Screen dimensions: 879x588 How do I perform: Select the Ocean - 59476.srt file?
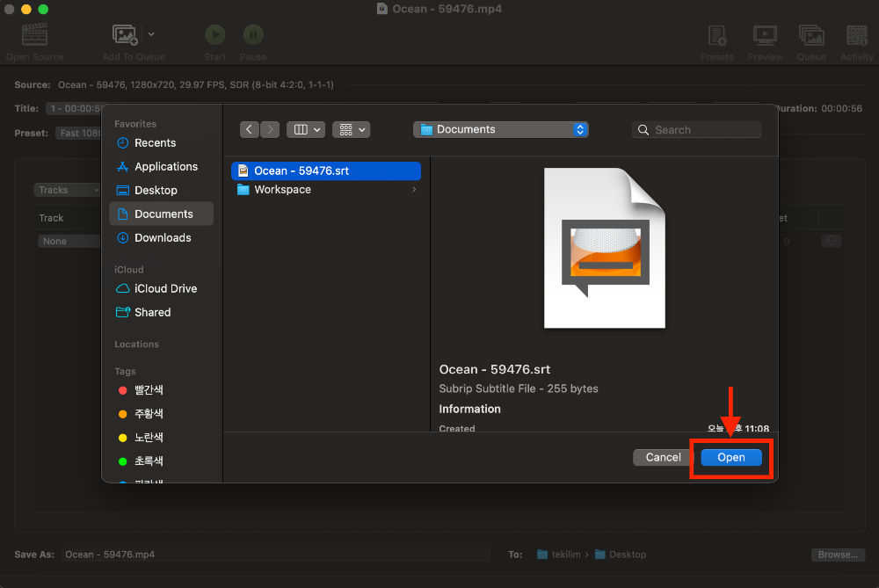(x=326, y=171)
